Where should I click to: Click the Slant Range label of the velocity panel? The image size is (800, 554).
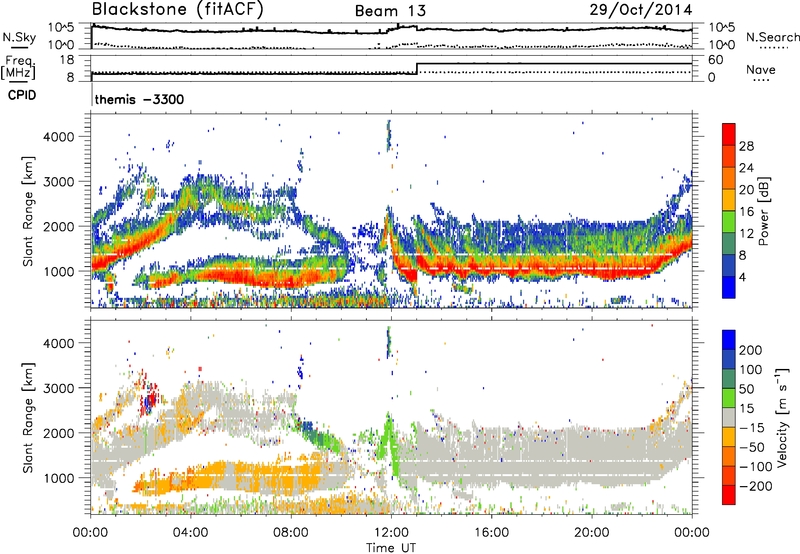[x=28, y=418]
